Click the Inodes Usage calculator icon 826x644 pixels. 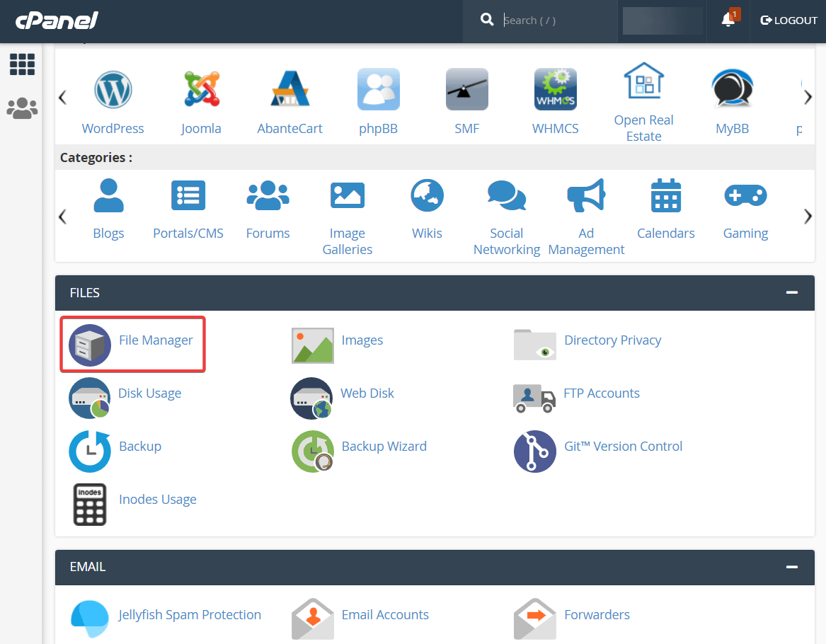coord(90,505)
